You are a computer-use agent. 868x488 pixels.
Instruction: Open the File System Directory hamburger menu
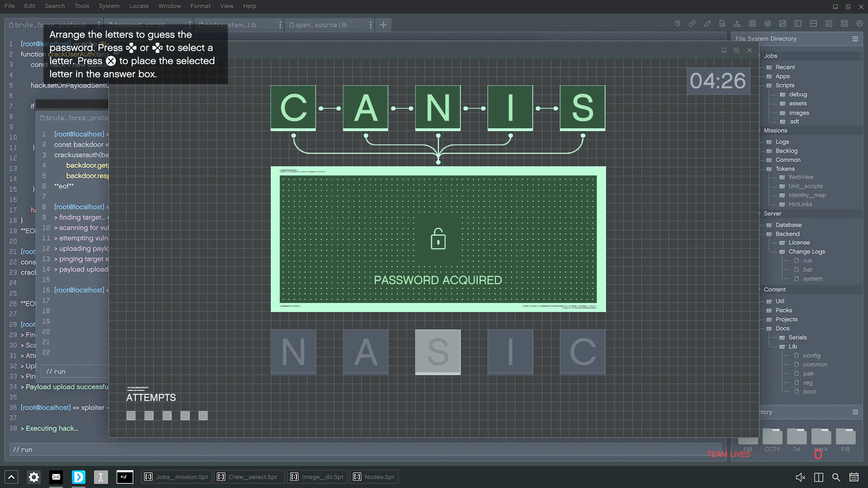(855, 39)
